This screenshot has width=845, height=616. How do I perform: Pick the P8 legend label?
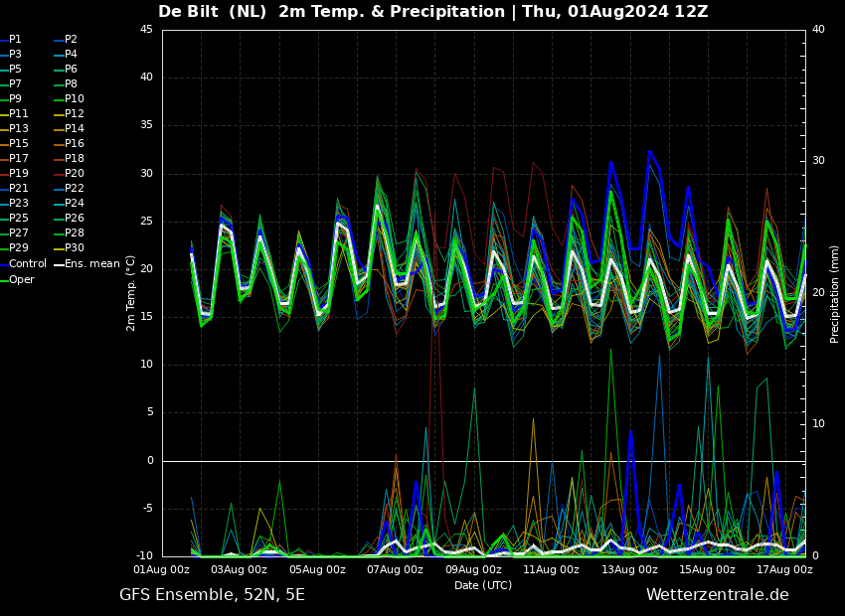tap(72, 84)
